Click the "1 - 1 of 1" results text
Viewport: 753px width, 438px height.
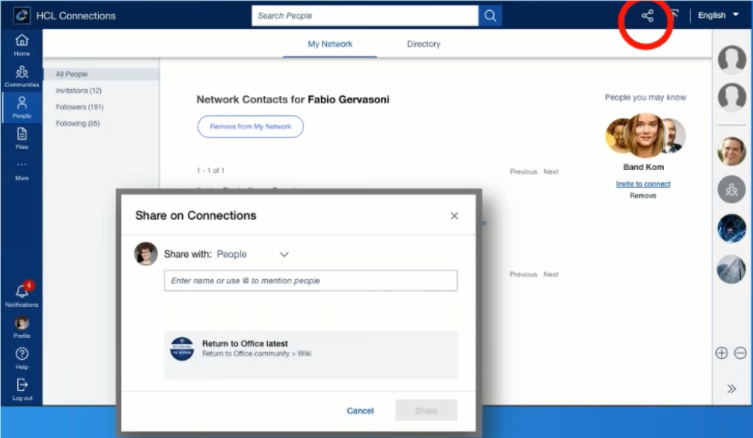point(210,170)
